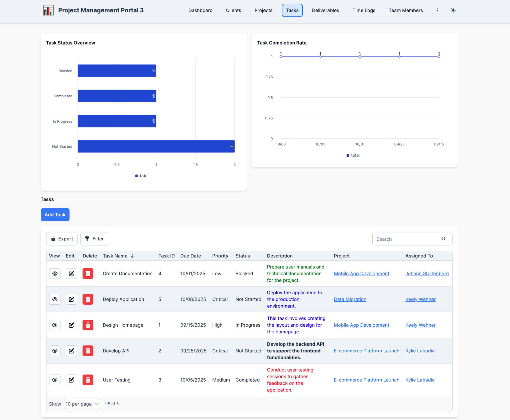Click edit icon for Design Homepage
Image resolution: width=510 pixels, height=420 pixels.
[71, 325]
